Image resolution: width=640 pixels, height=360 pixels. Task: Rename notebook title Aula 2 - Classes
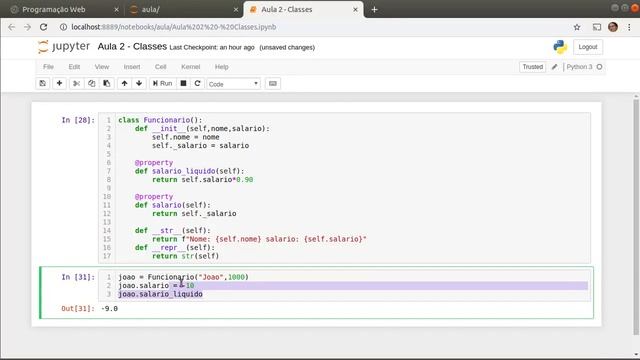[132, 47]
